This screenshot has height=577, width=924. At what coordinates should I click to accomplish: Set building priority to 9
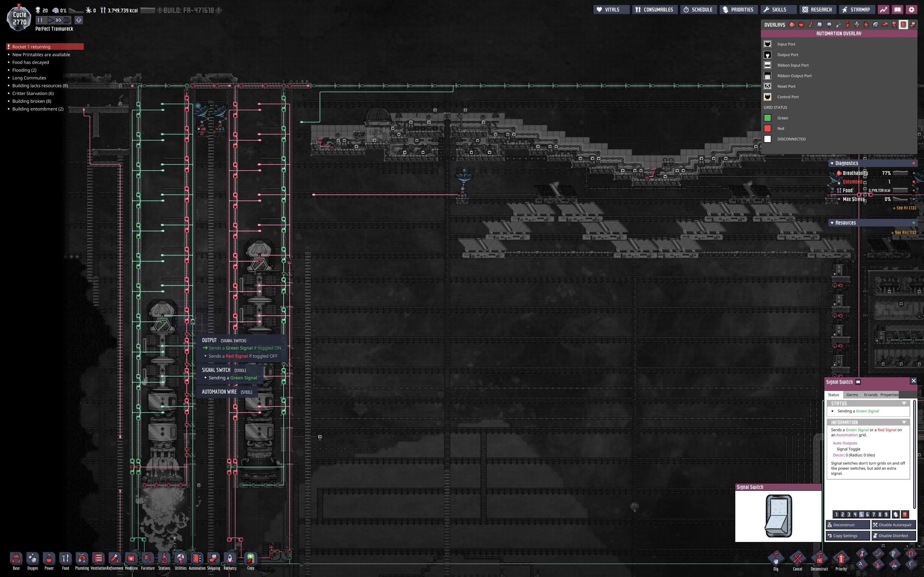886,514
